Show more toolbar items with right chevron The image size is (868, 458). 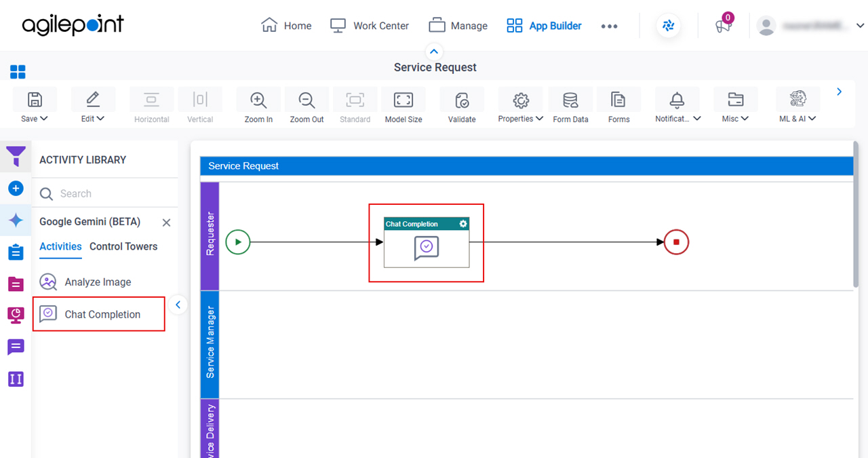[840, 92]
